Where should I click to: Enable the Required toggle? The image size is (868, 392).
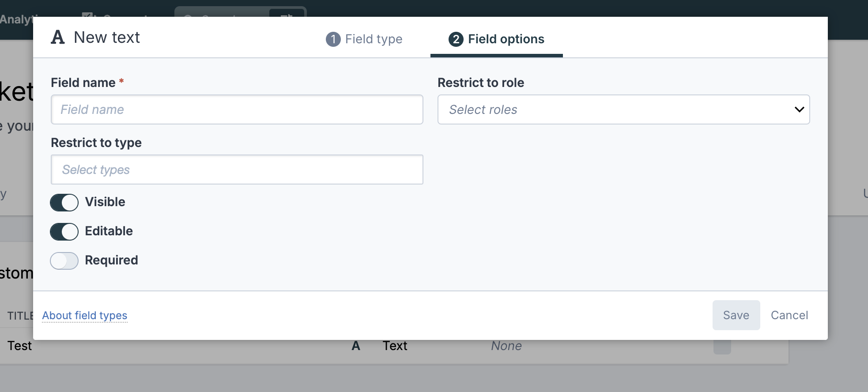[x=64, y=261]
